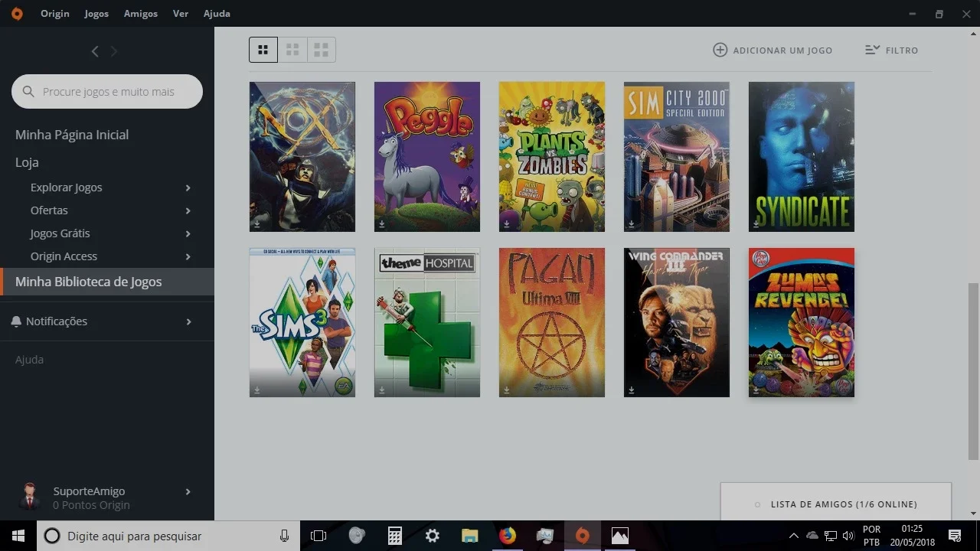Click the Notificações bell icon

[x=16, y=321]
